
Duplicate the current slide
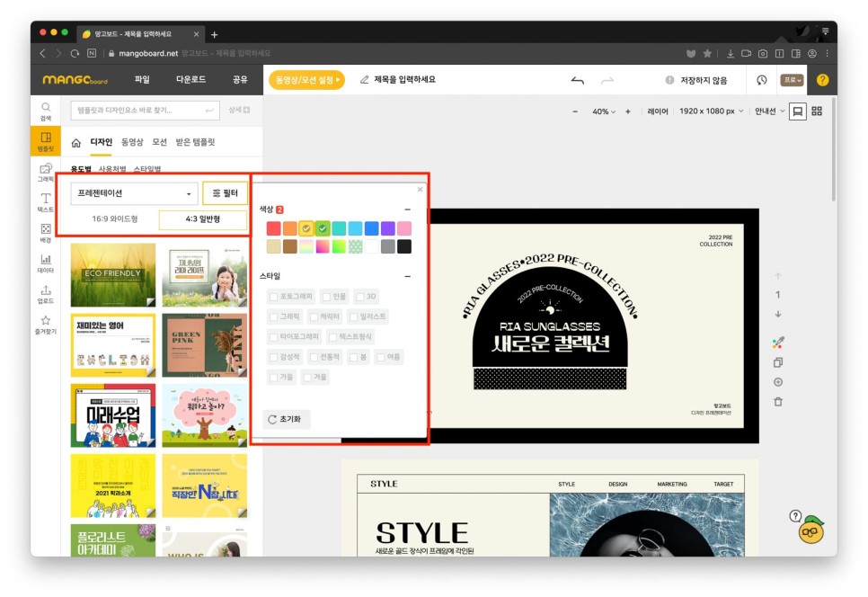pyautogui.click(x=778, y=362)
